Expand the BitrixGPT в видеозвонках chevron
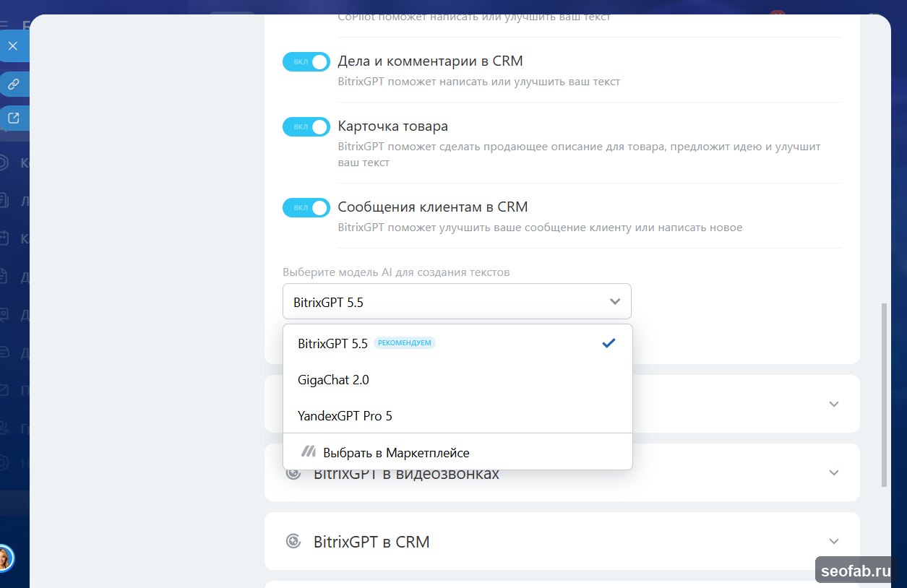907x588 pixels. coord(834,472)
